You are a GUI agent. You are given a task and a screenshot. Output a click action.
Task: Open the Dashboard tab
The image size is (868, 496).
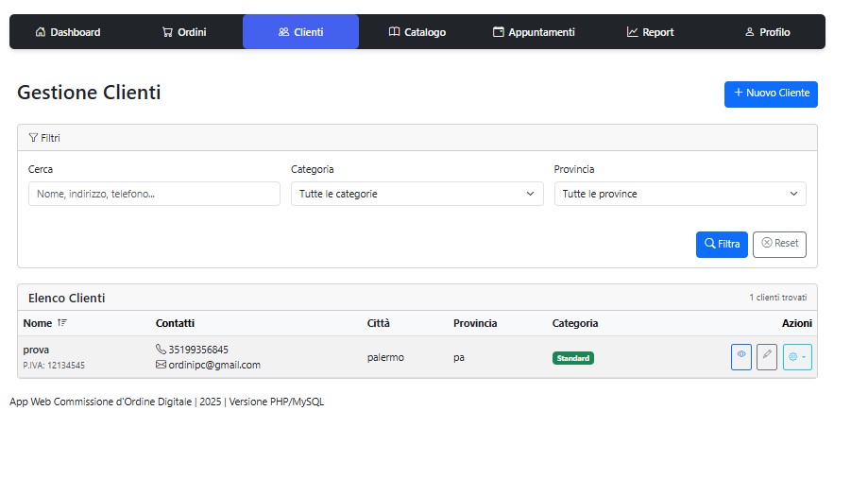click(68, 32)
